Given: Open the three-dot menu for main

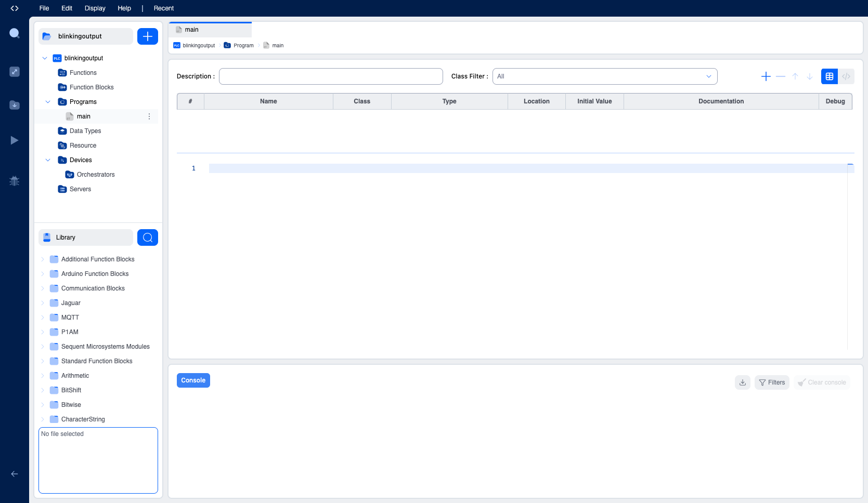Looking at the screenshot, I should coord(149,116).
